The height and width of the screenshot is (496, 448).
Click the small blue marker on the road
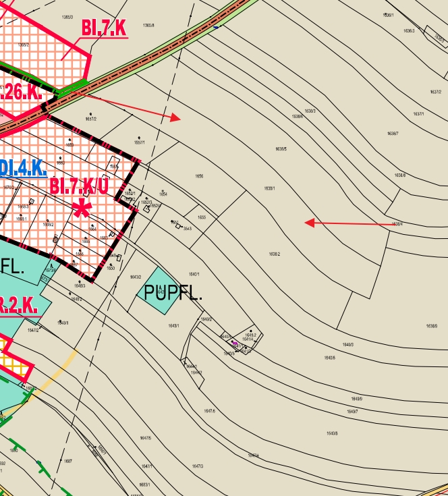click(216, 28)
